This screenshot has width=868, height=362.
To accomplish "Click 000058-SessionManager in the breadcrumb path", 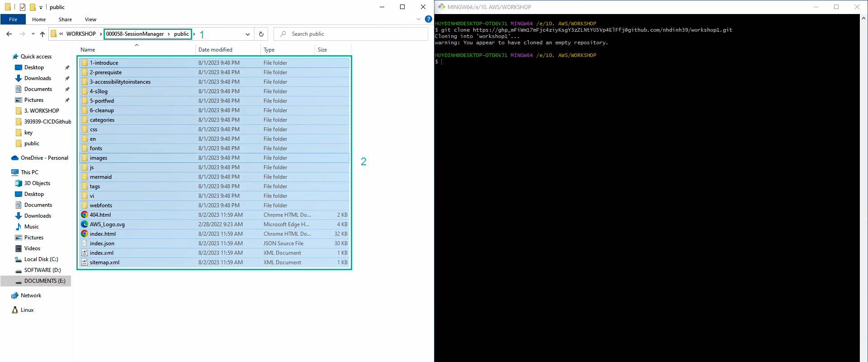I will click(x=135, y=34).
